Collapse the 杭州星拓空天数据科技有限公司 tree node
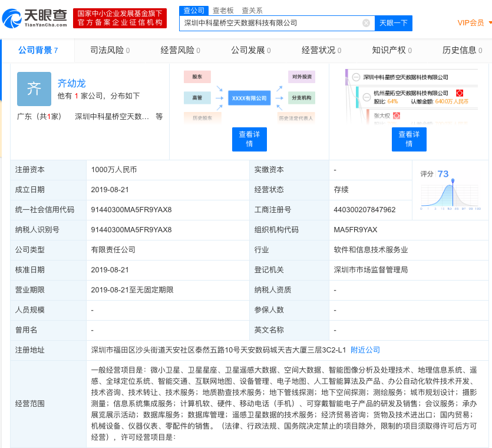The width and height of the screenshot is (492, 448). point(366,97)
